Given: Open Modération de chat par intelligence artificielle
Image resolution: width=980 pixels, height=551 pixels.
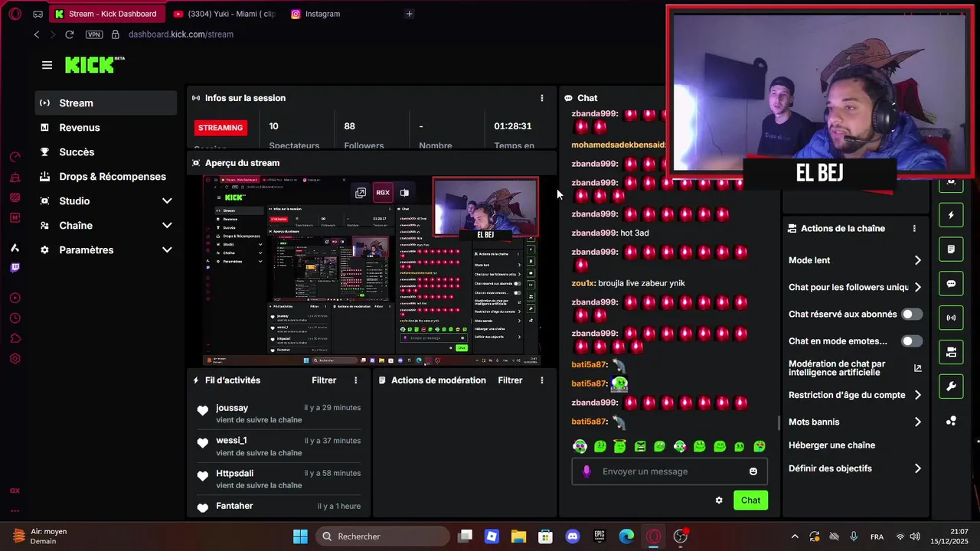Looking at the screenshot, I should click(x=854, y=368).
